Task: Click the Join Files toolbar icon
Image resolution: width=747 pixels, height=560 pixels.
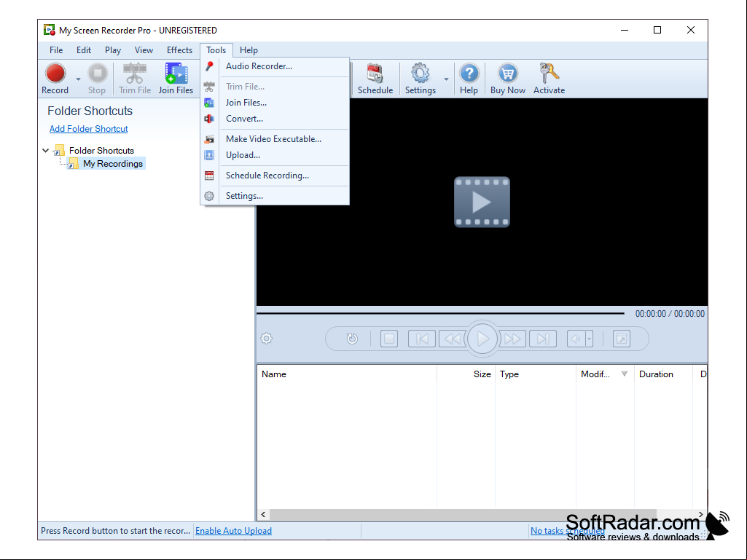Action: point(176,74)
